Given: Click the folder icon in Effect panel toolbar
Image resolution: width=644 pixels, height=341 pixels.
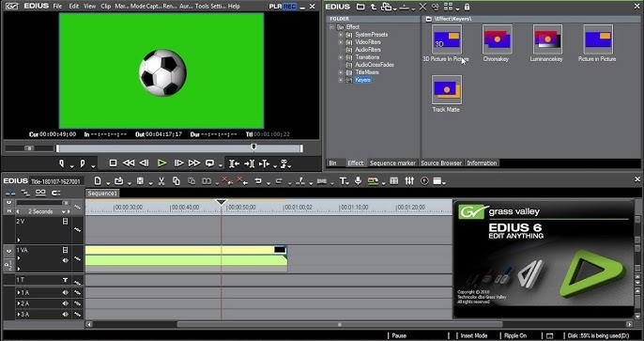Looking at the screenshot, I should click(360, 7).
